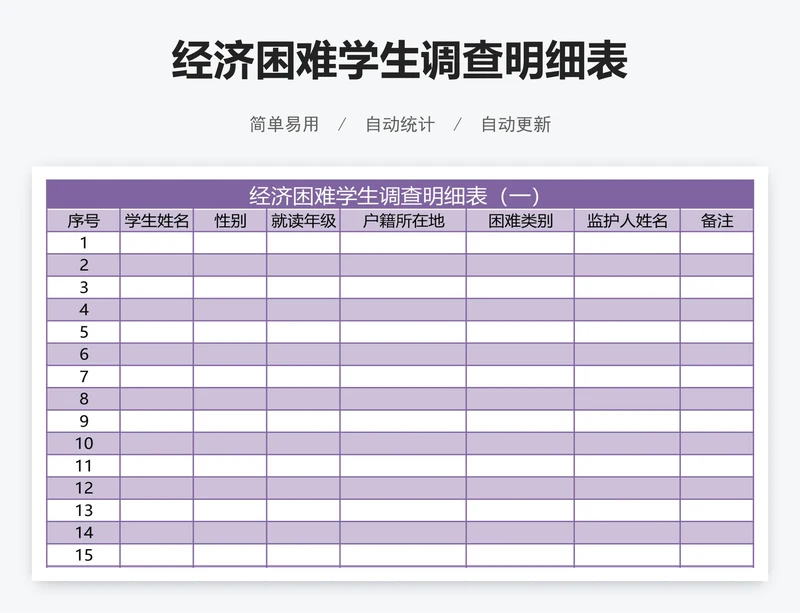The image size is (800, 613).
Task: Click the empty 监护人姓名 cell in row 6
Action: [x=627, y=354]
